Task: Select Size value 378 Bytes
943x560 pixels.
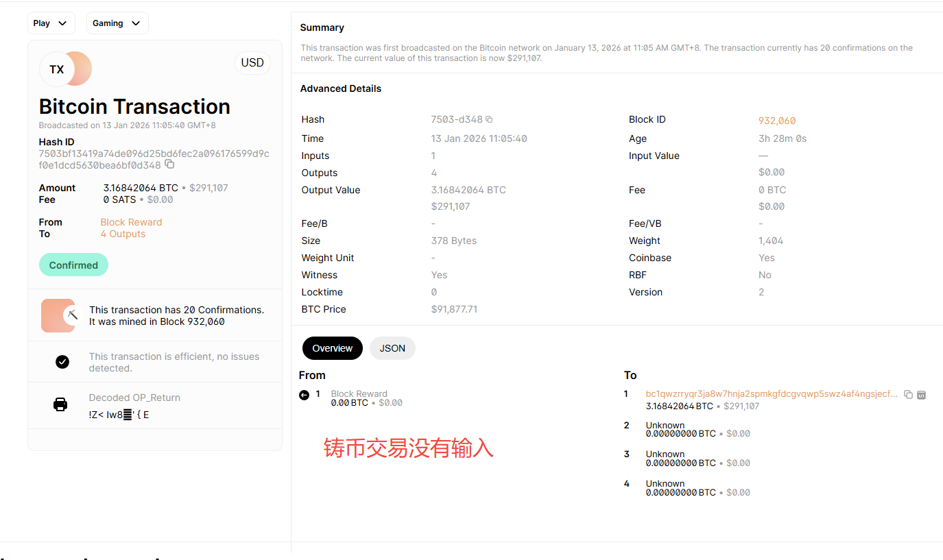Action: click(454, 241)
